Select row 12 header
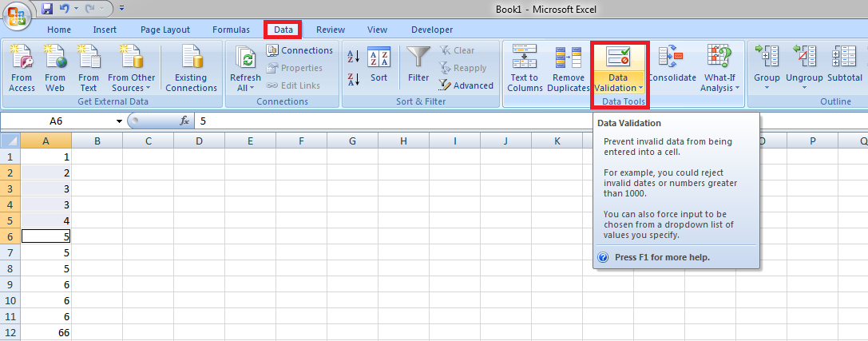 point(10,333)
